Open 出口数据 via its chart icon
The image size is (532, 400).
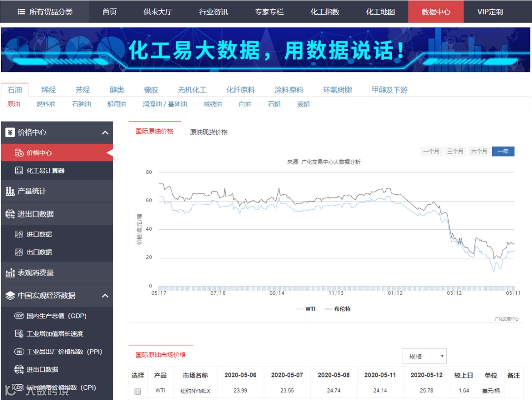click(x=19, y=253)
